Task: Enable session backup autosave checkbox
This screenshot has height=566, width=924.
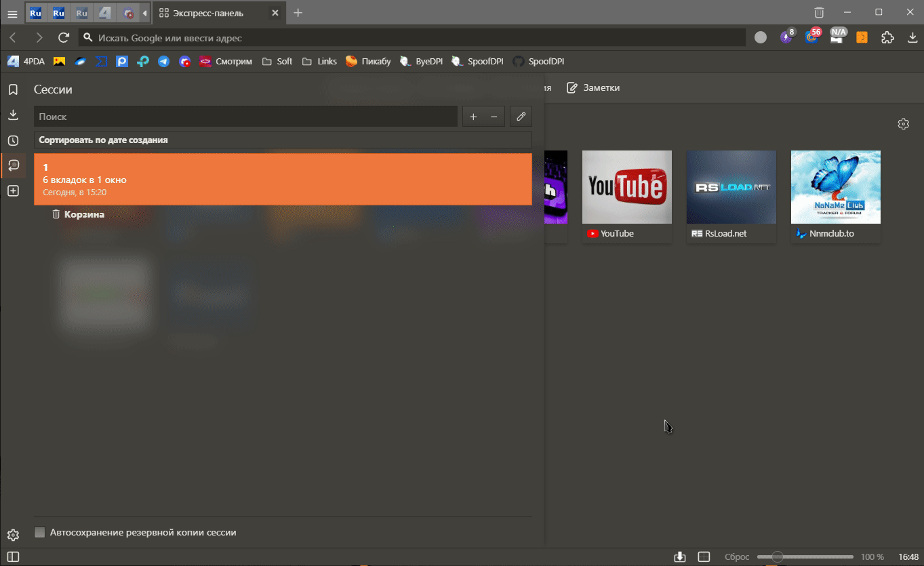Action: pyautogui.click(x=40, y=533)
